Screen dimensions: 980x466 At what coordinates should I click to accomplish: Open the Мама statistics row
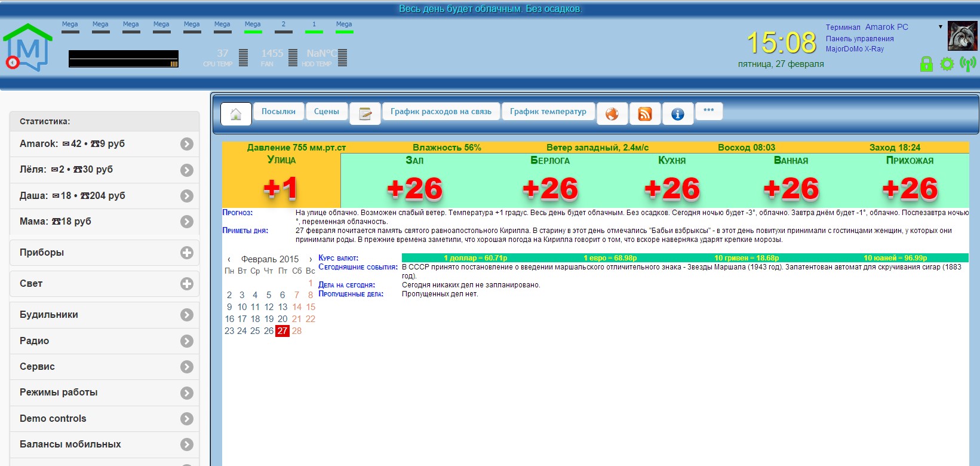pos(105,222)
